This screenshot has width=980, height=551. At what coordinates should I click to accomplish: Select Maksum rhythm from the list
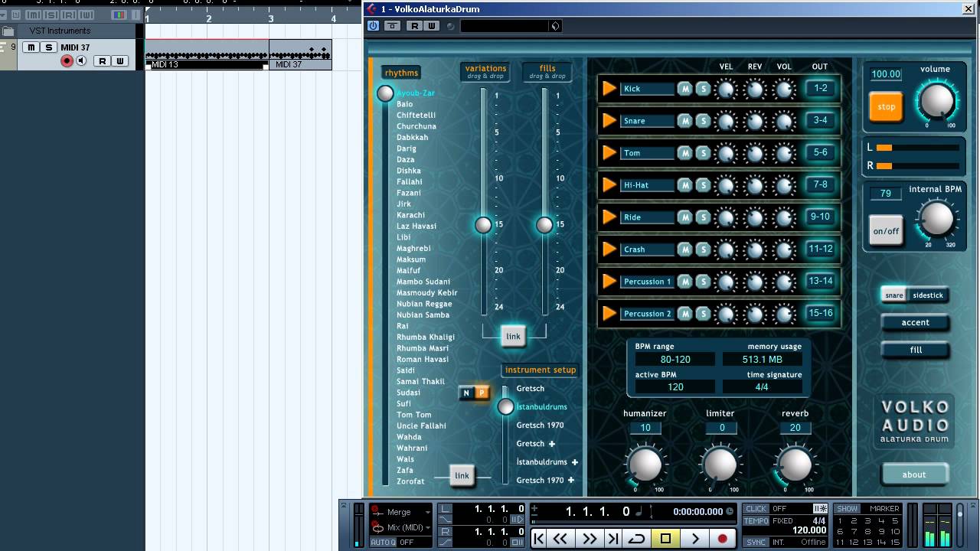tap(411, 259)
